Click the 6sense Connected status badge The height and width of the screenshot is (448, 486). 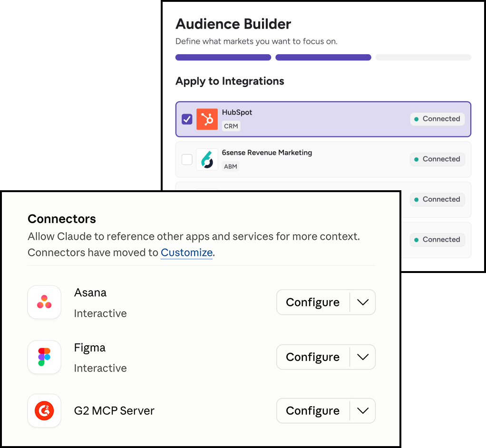click(x=437, y=159)
